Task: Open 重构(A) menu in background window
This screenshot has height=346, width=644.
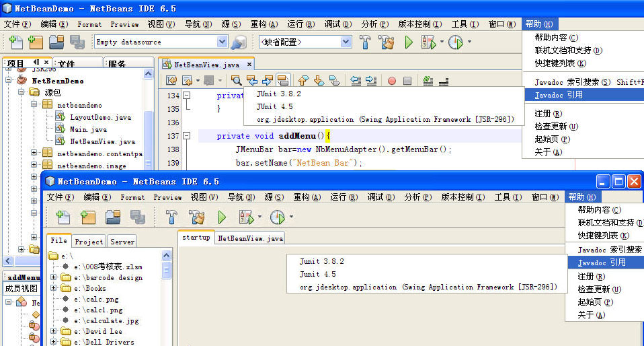Action: pos(264,24)
